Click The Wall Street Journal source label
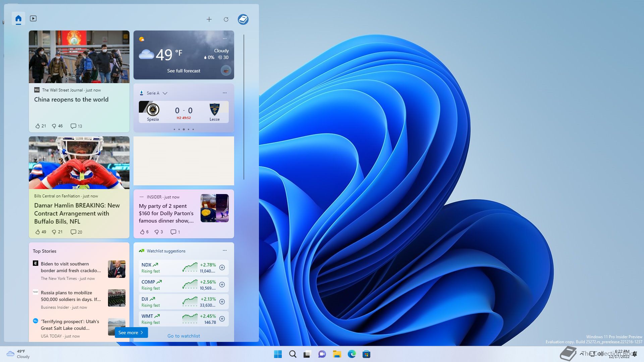Image resolution: width=644 pixels, height=362 pixels. pos(62,90)
